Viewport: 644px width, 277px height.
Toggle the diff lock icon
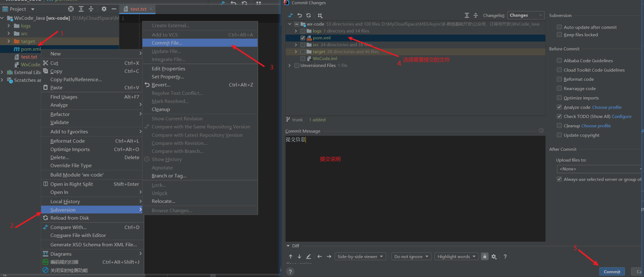tap(485, 257)
